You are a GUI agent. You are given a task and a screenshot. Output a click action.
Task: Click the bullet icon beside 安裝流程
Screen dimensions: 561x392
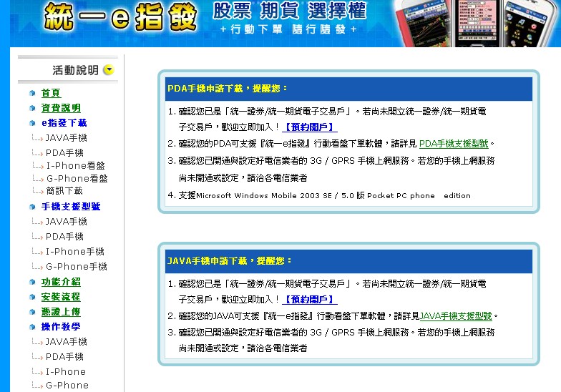click(32, 297)
